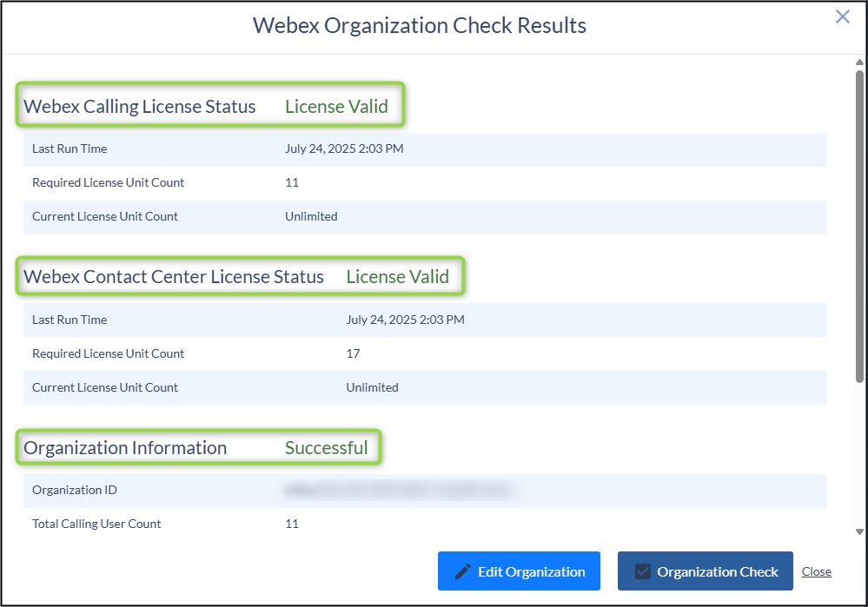Screen dimensions: 868x607
Task: Click Last Run Time label under Webex Calling
Action: (70, 148)
